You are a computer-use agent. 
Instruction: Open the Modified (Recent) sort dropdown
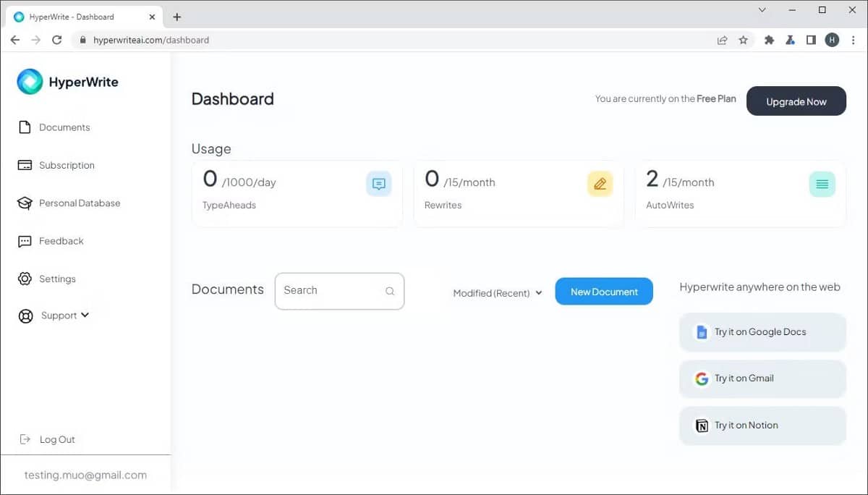[x=498, y=293]
